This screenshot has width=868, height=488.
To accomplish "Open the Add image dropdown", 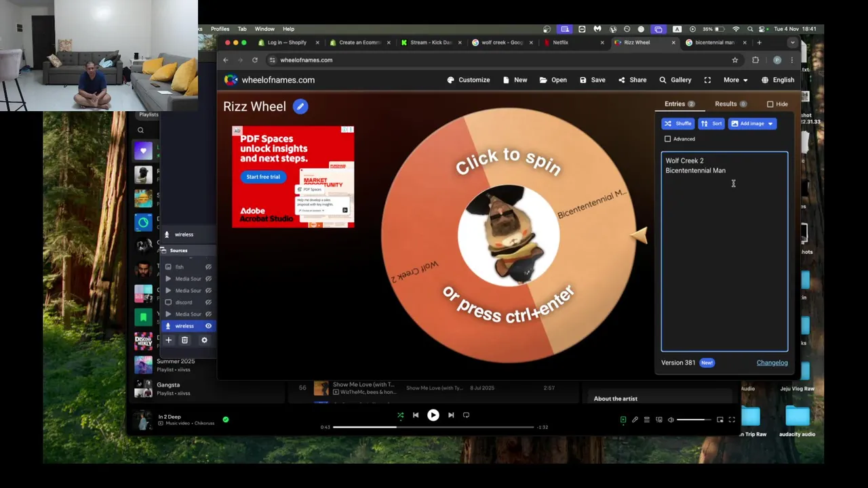I will pyautogui.click(x=752, y=123).
